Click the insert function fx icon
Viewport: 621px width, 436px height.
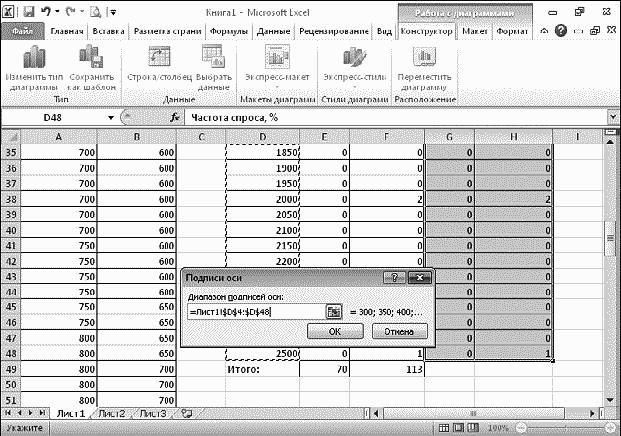(x=175, y=117)
